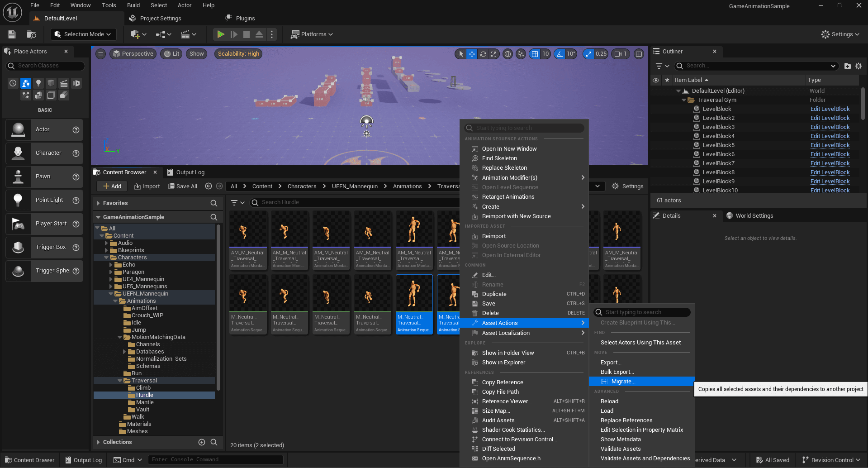The width and height of the screenshot is (868, 468).
Task: Click the Play in editor button
Action: 221,34
